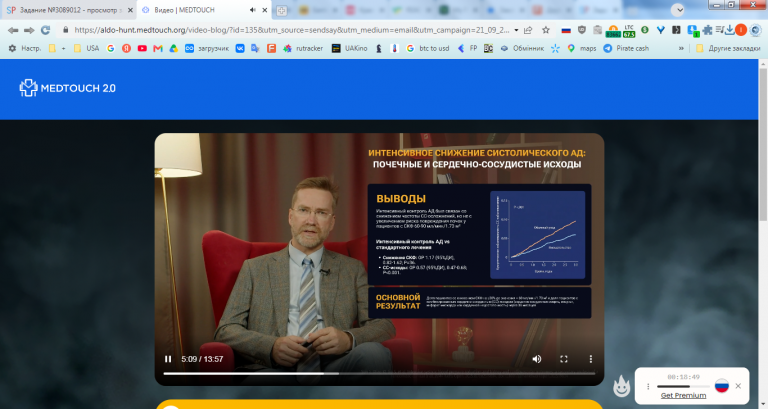Expand the hidden bookmarks chevron
Viewport: 768px width, 409px height.
pyautogui.click(x=681, y=48)
